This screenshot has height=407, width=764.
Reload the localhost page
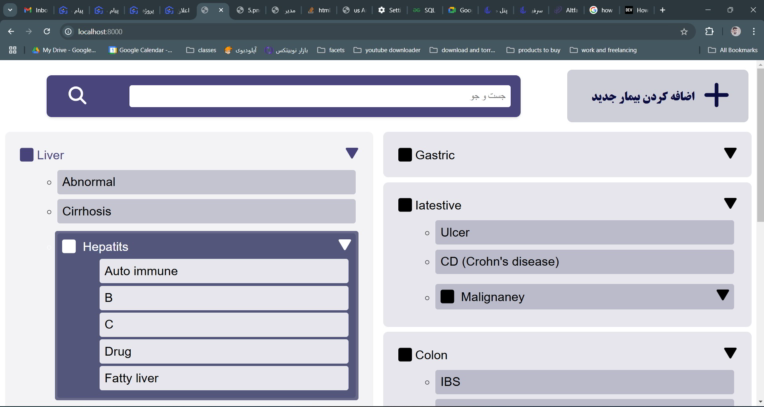pos(47,31)
